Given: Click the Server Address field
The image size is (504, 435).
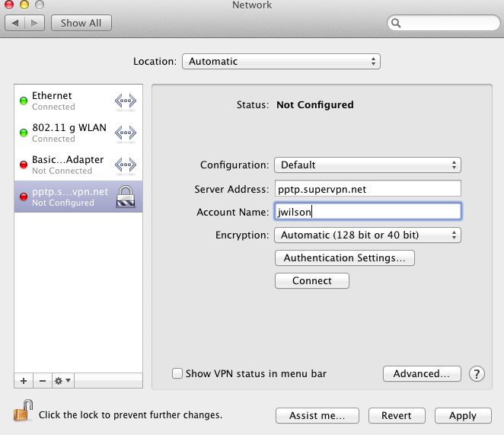Looking at the screenshot, I should tap(368, 189).
